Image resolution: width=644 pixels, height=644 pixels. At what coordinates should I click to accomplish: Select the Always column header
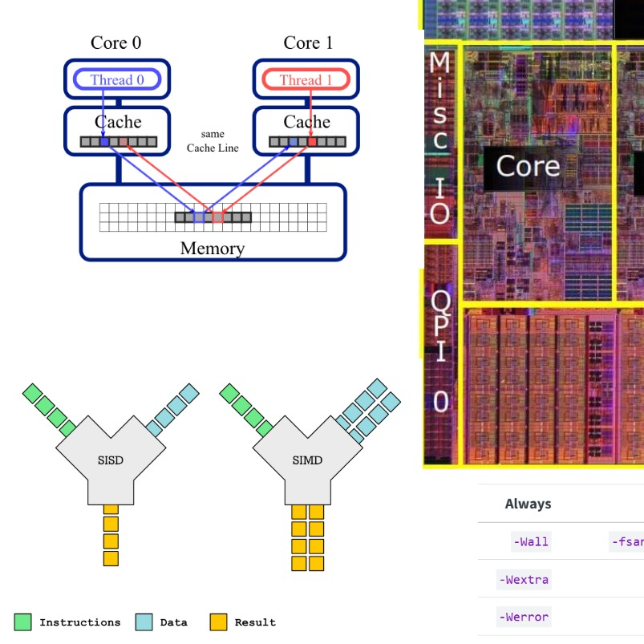pyautogui.click(x=528, y=504)
